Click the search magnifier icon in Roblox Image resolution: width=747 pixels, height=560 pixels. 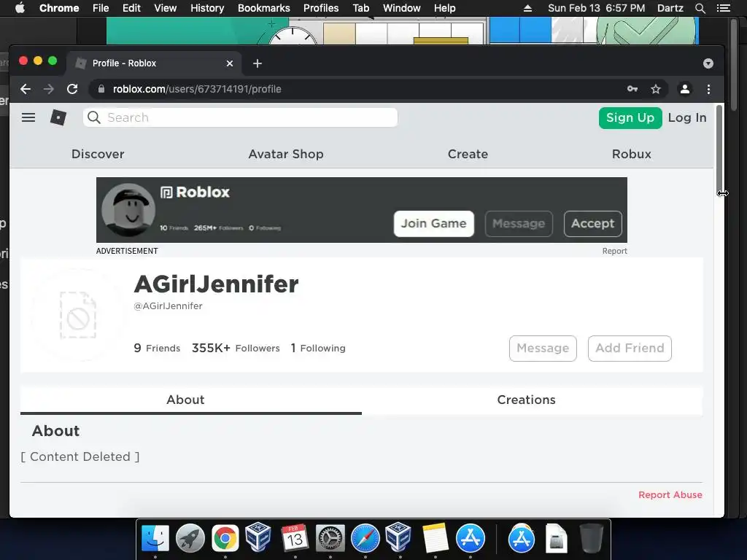pos(94,117)
